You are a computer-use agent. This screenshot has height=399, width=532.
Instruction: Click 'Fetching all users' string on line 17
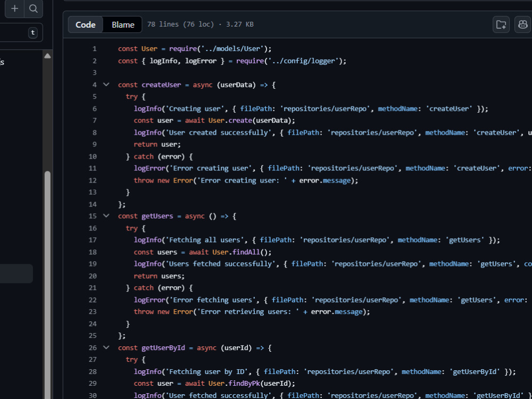pyautogui.click(x=206, y=240)
